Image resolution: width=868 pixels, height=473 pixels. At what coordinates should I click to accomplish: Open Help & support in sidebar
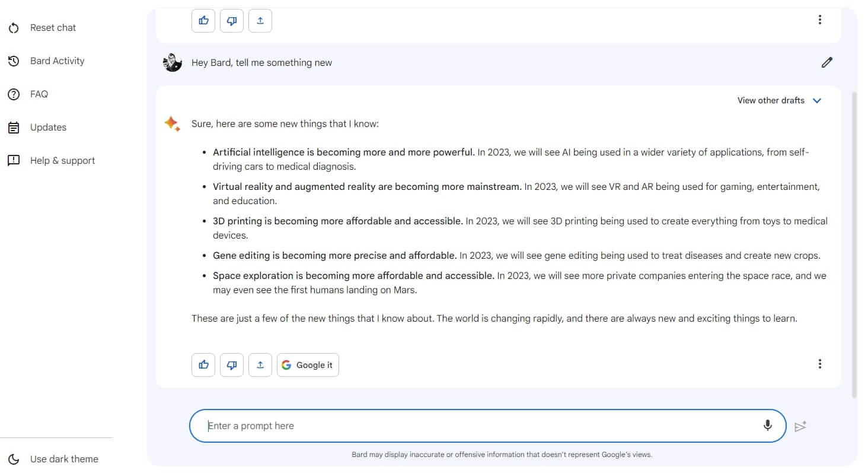click(x=51, y=160)
